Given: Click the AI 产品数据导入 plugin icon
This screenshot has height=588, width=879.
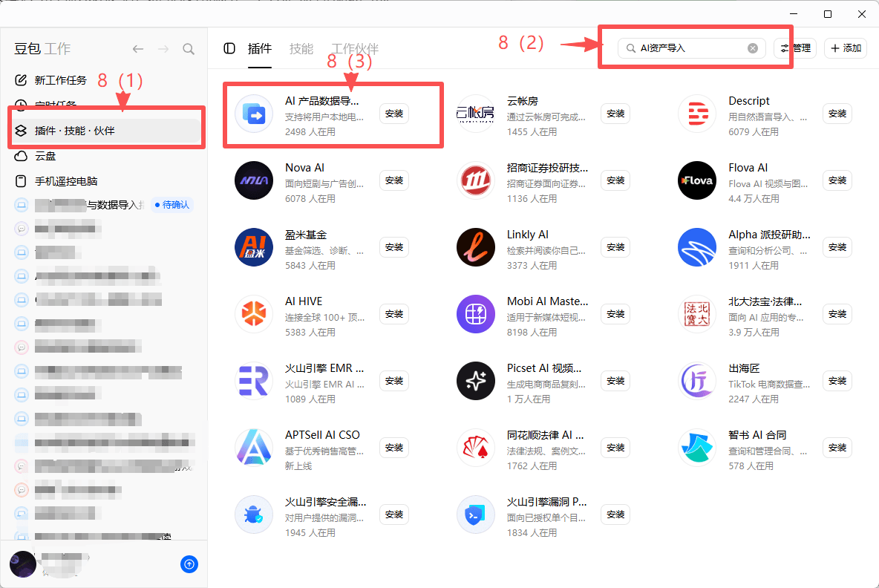Looking at the screenshot, I should pyautogui.click(x=254, y=114).
